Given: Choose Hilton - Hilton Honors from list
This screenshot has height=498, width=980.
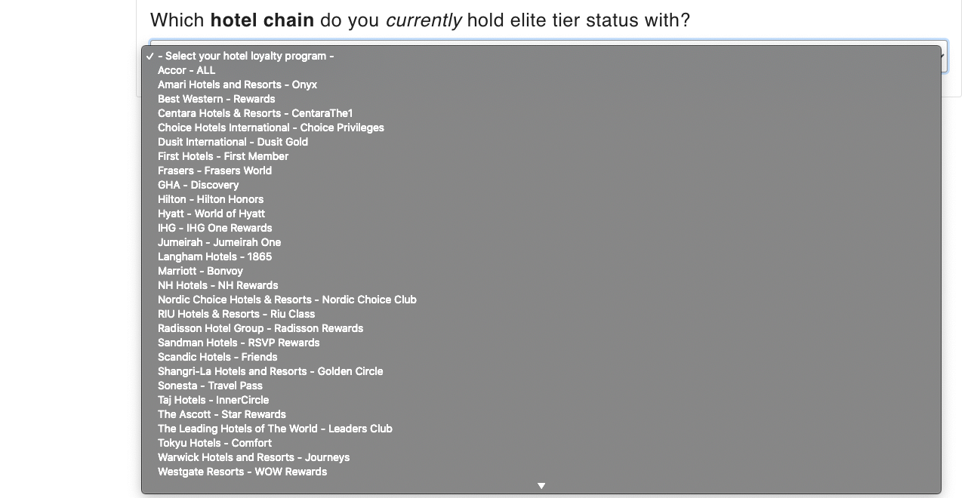Looking at the screenshot, I should coord(541,199).
